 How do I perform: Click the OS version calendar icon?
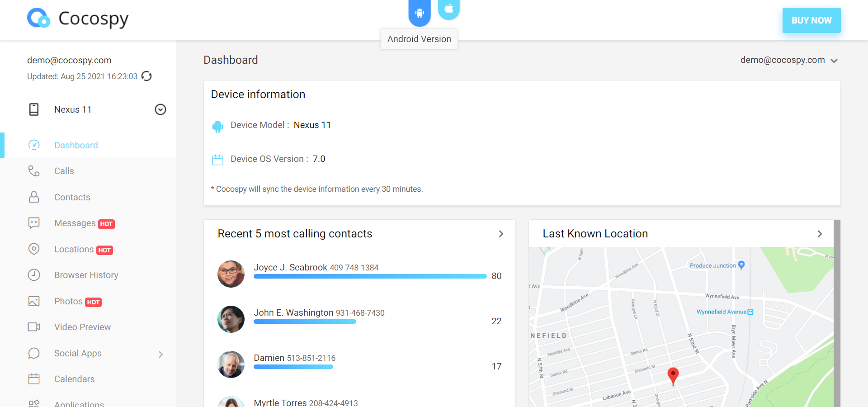217,160
